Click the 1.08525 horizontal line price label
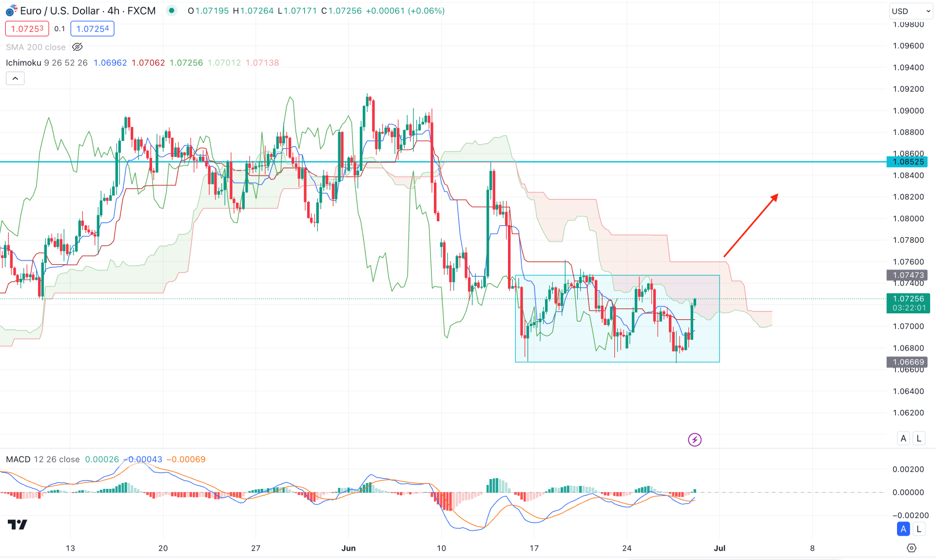The width and height of the screenshot is (936, 560). (908, 162)
